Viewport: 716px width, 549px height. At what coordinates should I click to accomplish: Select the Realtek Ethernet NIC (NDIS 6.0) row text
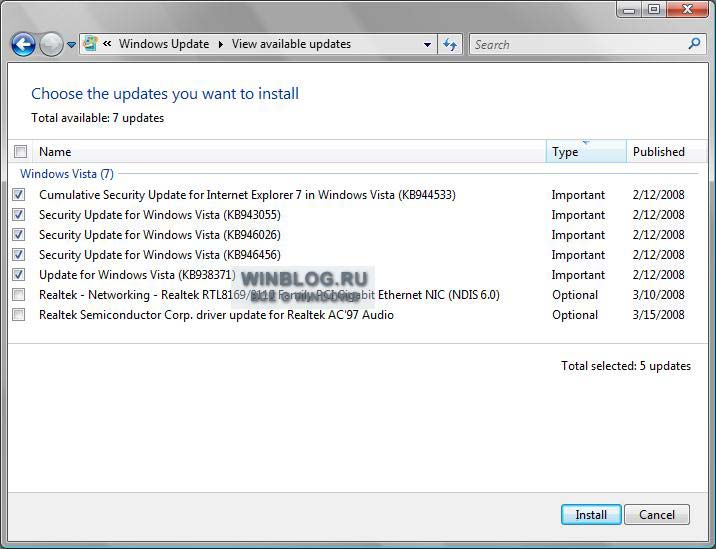click(x=269, y=295)
